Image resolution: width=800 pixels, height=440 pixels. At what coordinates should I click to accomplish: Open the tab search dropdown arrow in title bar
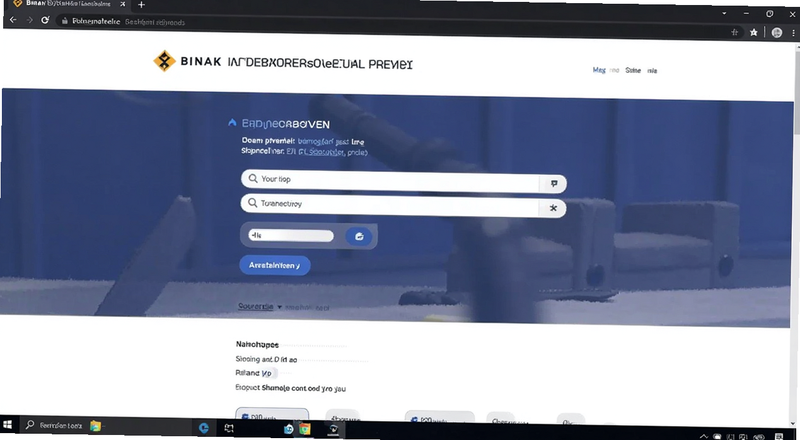(724, 13)
